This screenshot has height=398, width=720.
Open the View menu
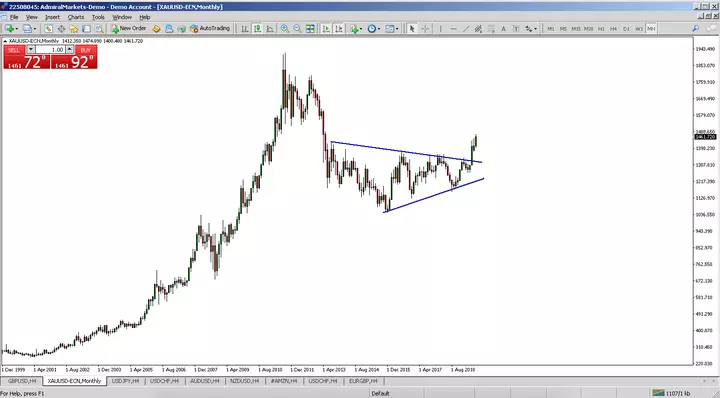[32, 17]
